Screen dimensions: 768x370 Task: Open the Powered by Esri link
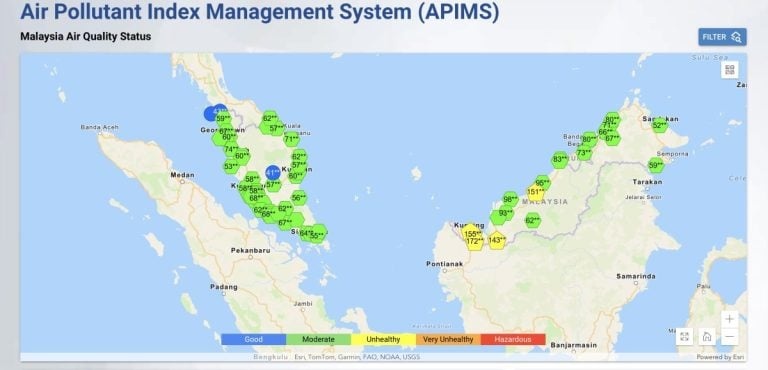[x=721, y=357]
